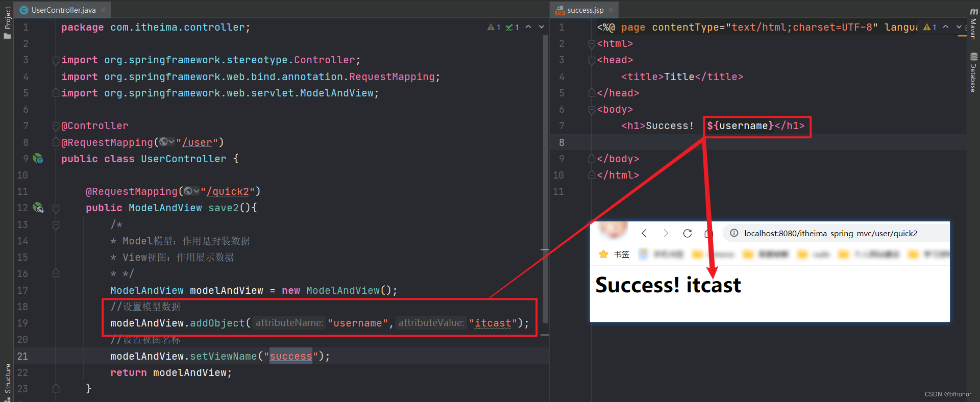The height and width of the screenshot is (402, 980).
Task: Click line number 8 in success.jsp gutter
Action: coord(561,142)
